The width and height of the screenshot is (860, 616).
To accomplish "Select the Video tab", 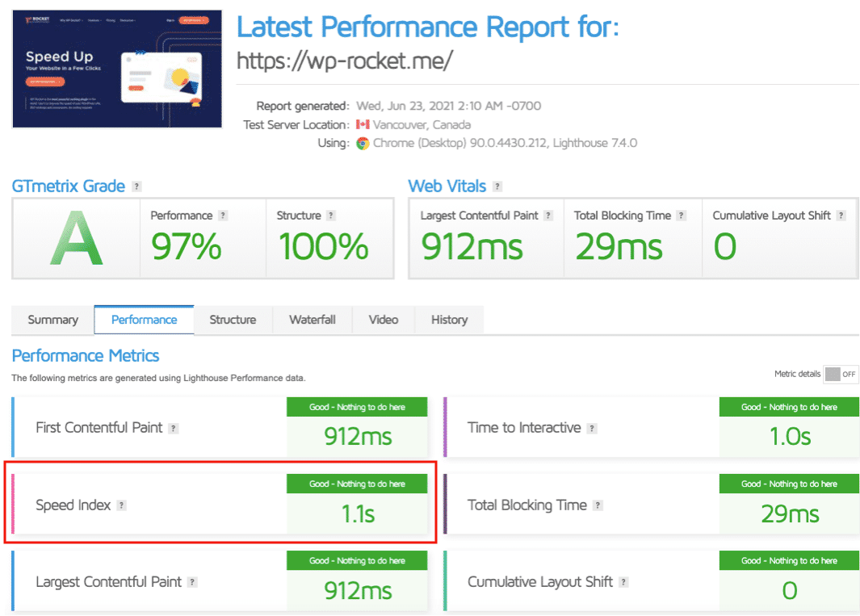I will [384, 320].
